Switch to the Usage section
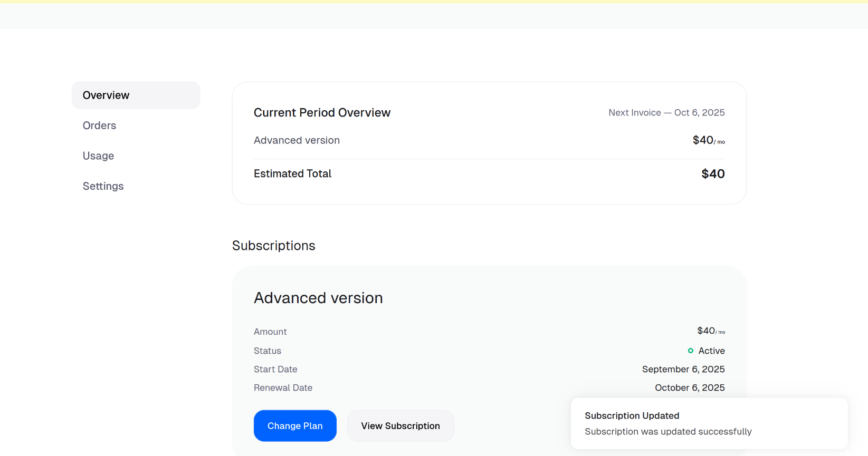 coord(98,156)
